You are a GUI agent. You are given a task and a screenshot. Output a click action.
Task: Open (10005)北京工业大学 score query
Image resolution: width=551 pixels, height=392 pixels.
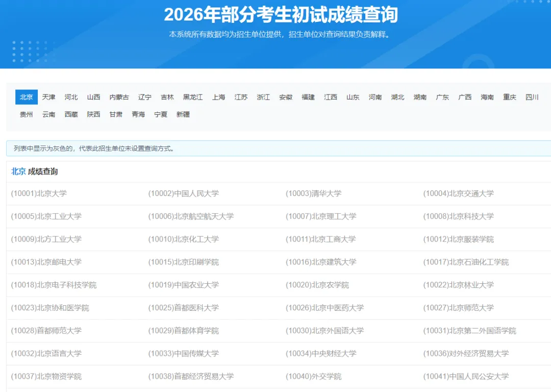point(46,216)
